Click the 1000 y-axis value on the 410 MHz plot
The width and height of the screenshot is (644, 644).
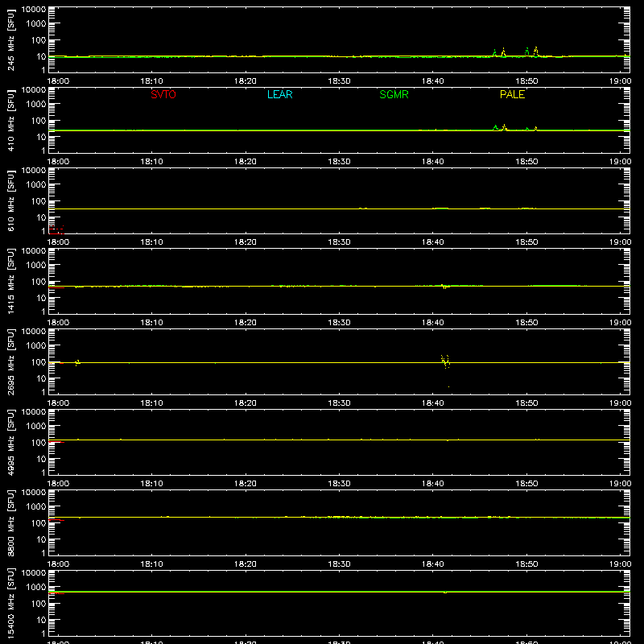pos(36,104)
